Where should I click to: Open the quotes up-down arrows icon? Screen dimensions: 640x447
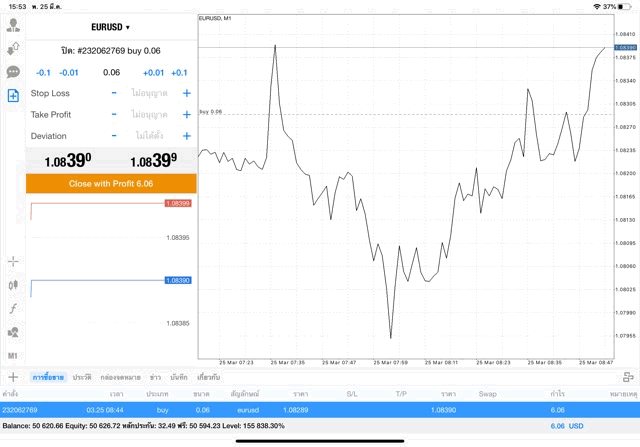tap(13, 49)
